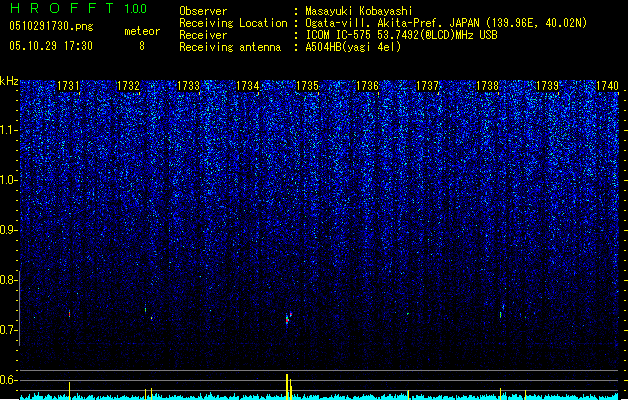Click the tallest yellow power spike near 1735

coord(287,386)
